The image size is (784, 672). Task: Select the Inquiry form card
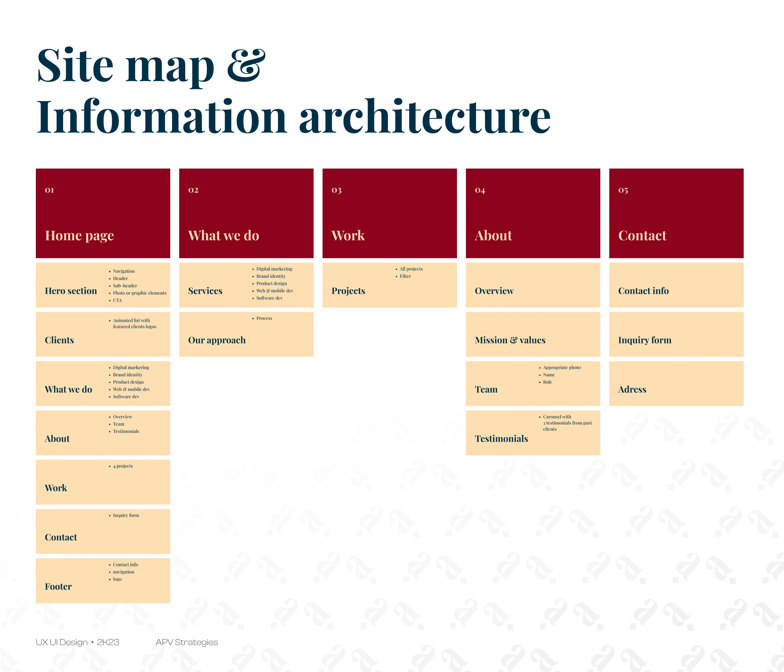click(x=676, y=334)
